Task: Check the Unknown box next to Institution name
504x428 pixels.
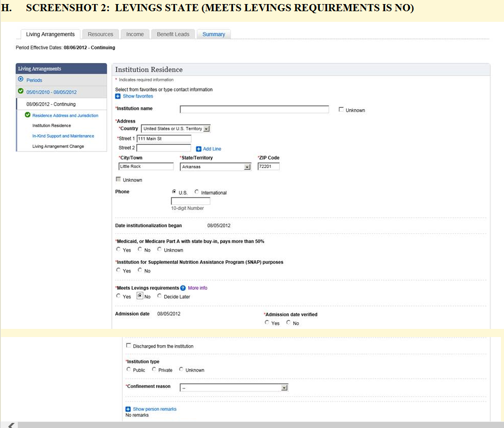Action: click(x=341, y=110)
